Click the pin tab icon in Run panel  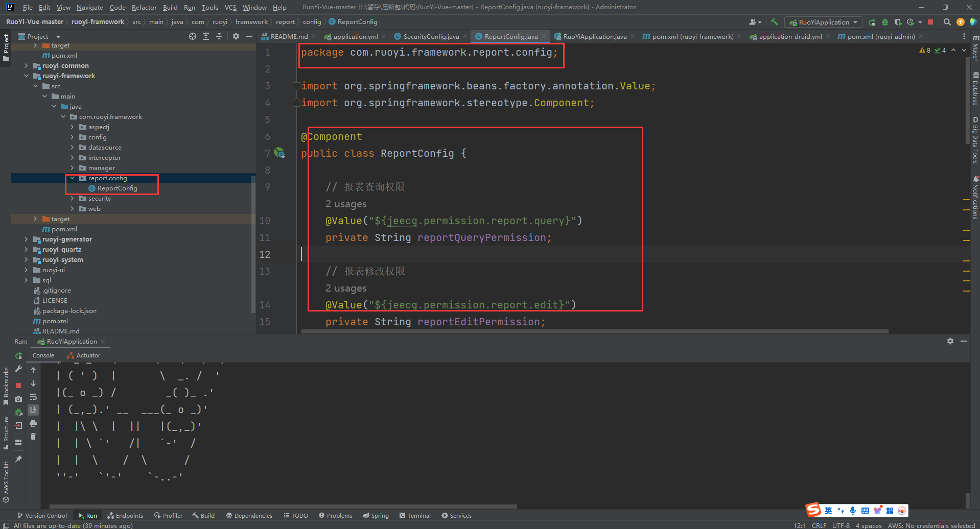pyautogui.click(x=18, y=459)
